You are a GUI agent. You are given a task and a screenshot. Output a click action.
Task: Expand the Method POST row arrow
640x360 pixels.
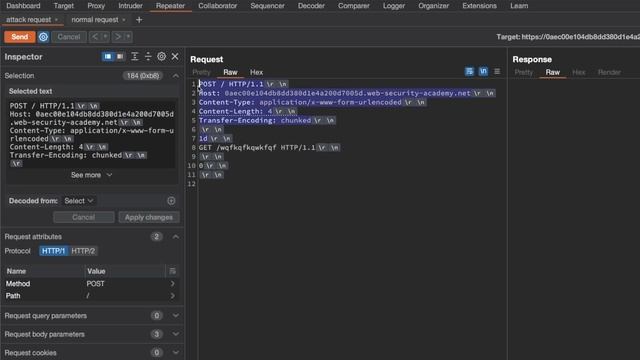pos(172,283)
